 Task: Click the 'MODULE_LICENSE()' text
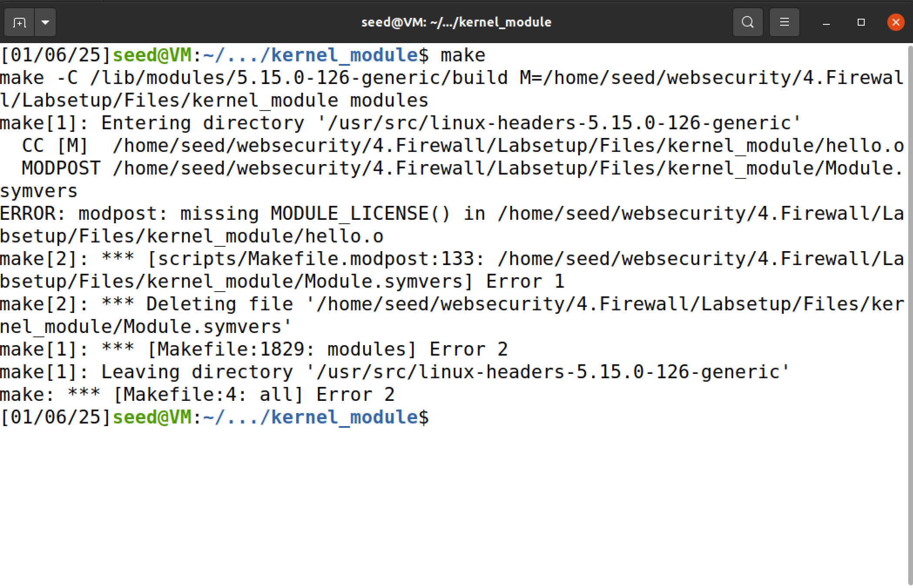point(360,214)
